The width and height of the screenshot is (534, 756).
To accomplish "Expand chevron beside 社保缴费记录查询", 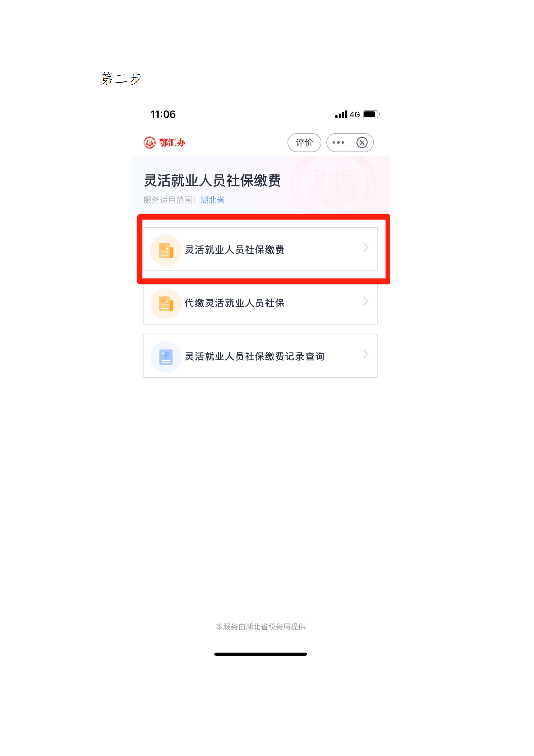I will click(x=366, y=354).
